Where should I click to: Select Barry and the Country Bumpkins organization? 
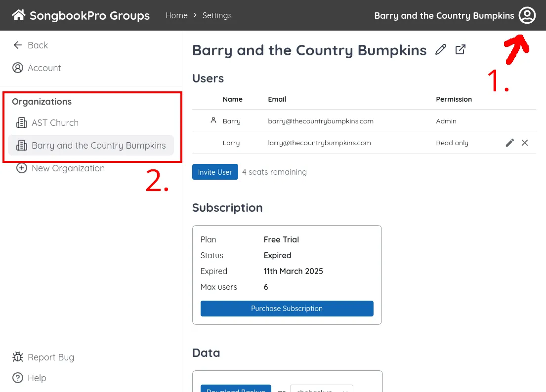(98, 145)
